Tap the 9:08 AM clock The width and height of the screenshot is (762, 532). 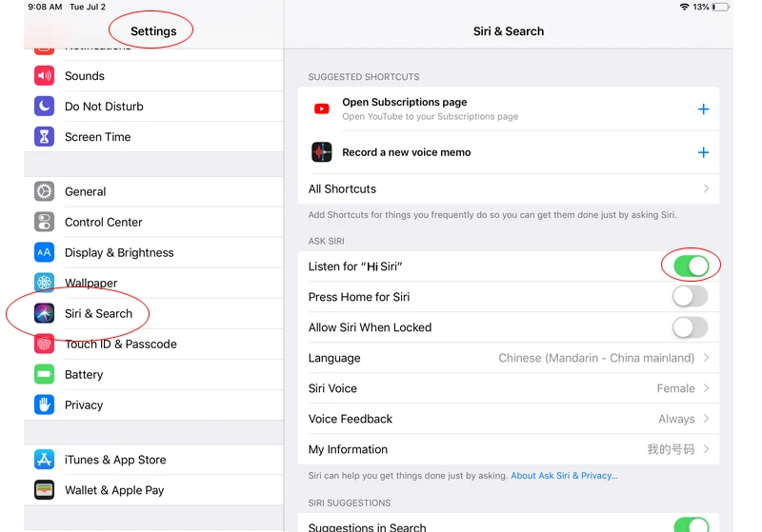coord(45,7)
